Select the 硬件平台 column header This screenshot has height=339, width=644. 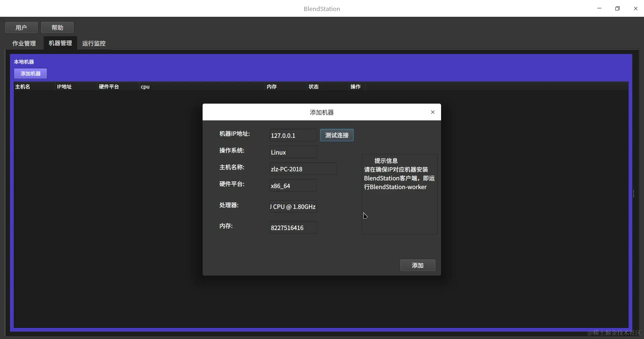pos(118,87)
